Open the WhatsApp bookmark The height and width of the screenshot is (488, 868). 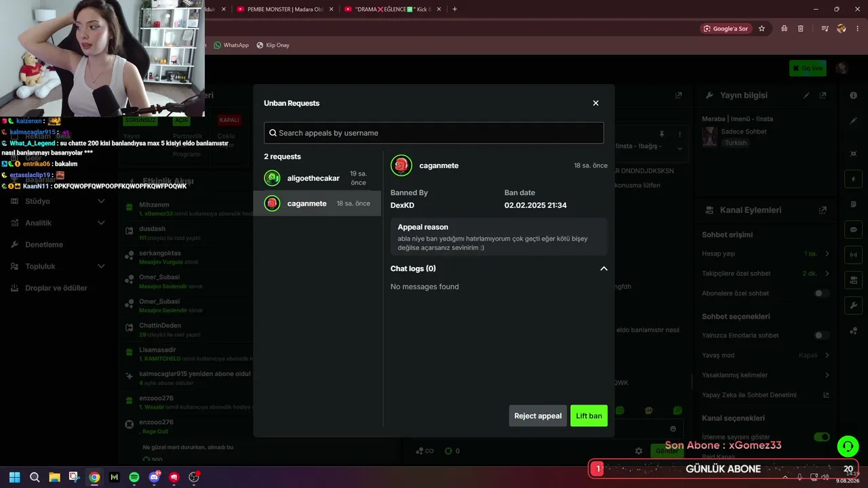pos(231,45)
